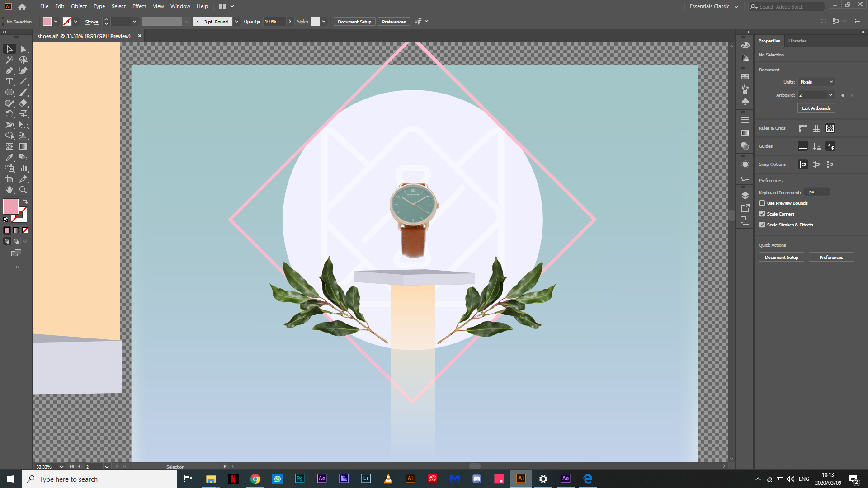The image size is (868, 488).
Task: Select the Direct Selection tool
Action: [x=23, y=49]
